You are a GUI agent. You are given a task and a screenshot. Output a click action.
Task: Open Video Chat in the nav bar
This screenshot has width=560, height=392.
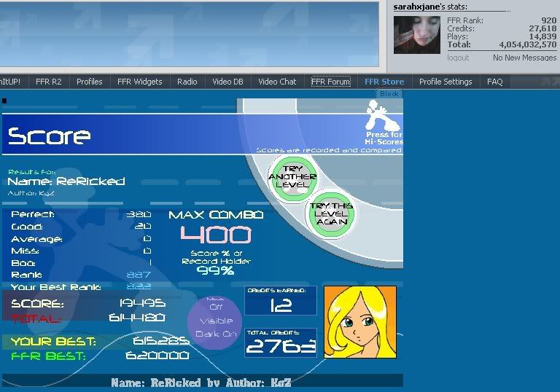point(277,82)
